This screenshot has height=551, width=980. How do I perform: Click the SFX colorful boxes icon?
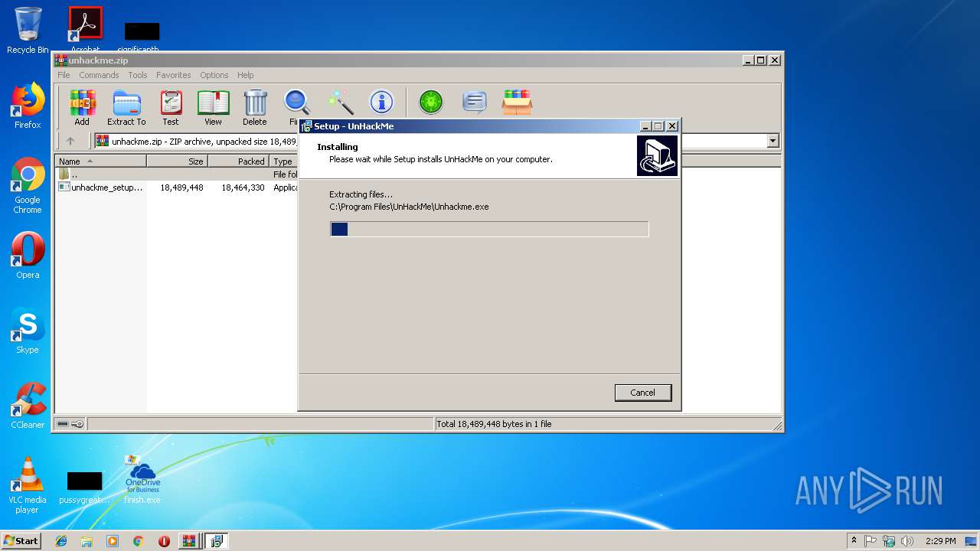pyautogui.click(x=517, y=102)
